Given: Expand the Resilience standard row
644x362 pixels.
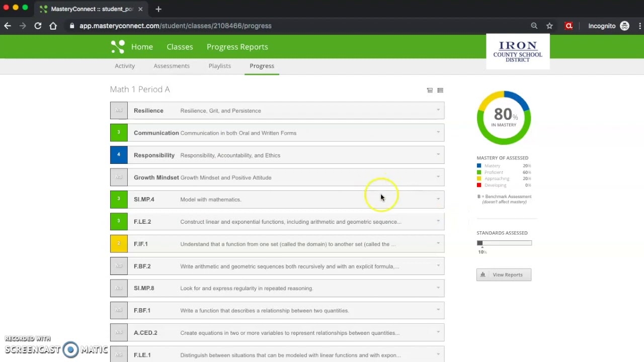Looking at the screenshot, I should pos(438,110).
